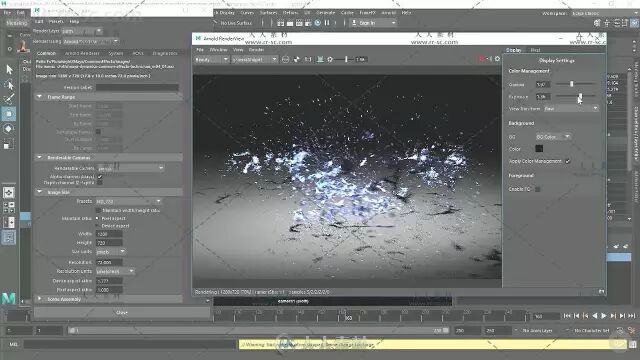The image size is (640, 360).
Task: Jump to start of playback range
Action: (567, 316)
